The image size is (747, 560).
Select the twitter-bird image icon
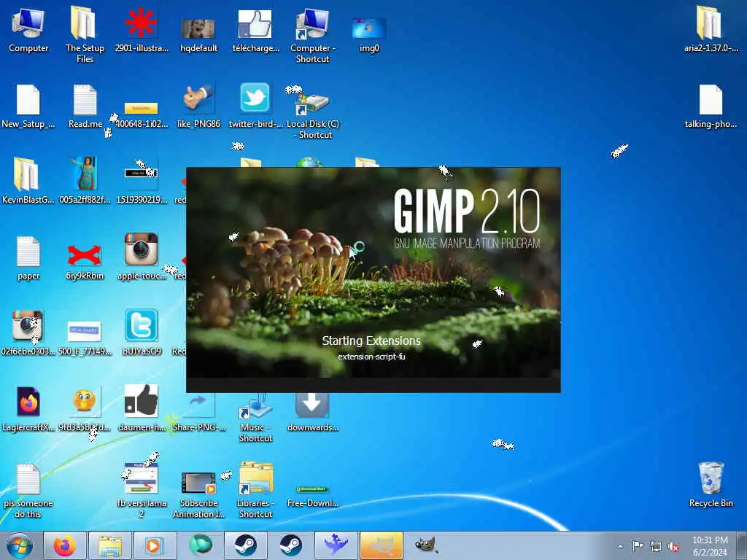point(255,105)
